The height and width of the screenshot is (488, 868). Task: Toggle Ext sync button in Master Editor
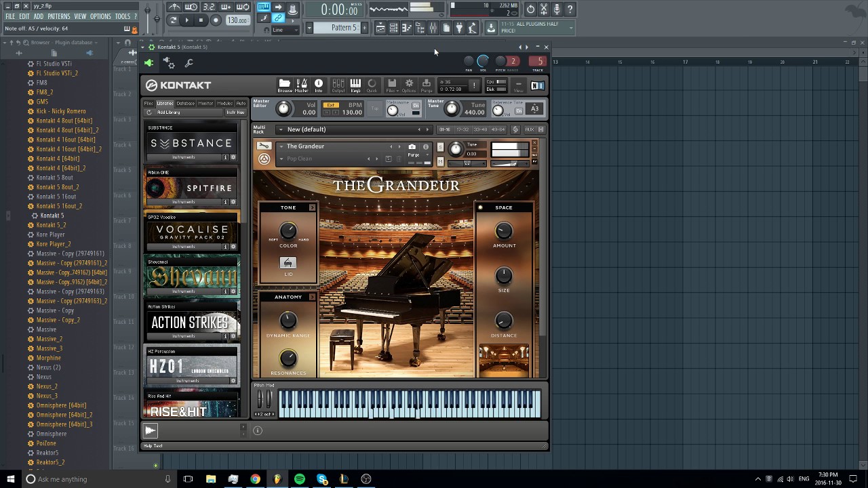click(330, 105)
